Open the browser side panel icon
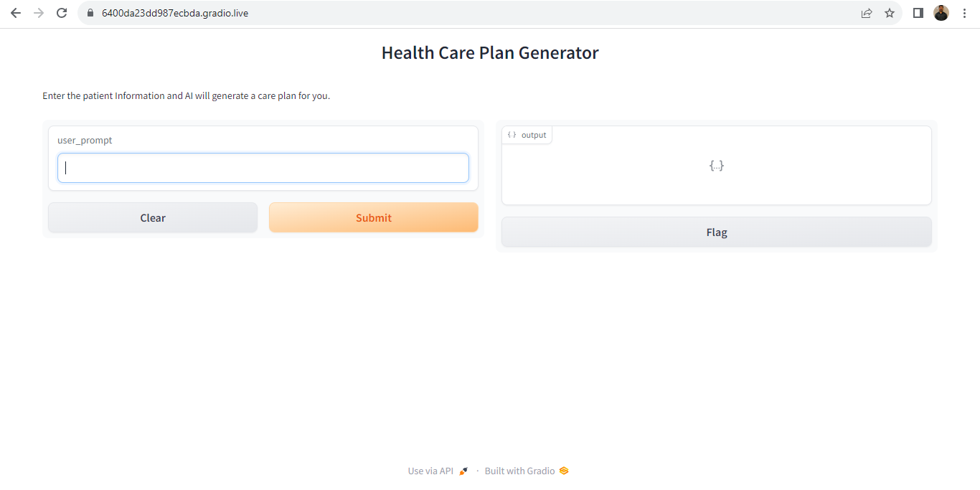The image size is (980, 490). click(x=918, y=12)
